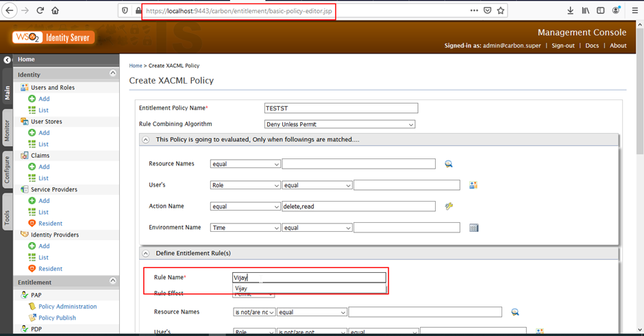This screenshot has height=336, width=644.
Task: Click the Entitlement Policy Name field
Action: tap(340, 108)
